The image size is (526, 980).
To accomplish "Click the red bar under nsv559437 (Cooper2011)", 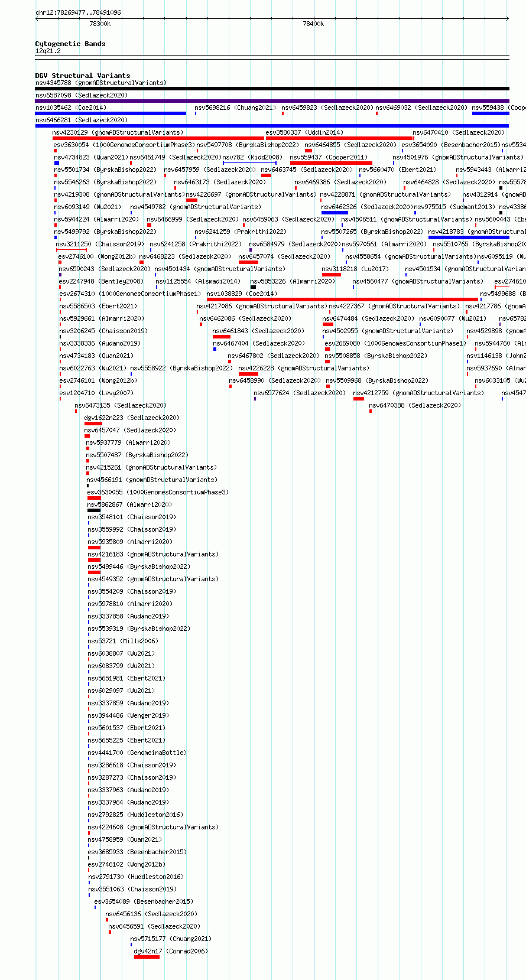I will [331, 163].
